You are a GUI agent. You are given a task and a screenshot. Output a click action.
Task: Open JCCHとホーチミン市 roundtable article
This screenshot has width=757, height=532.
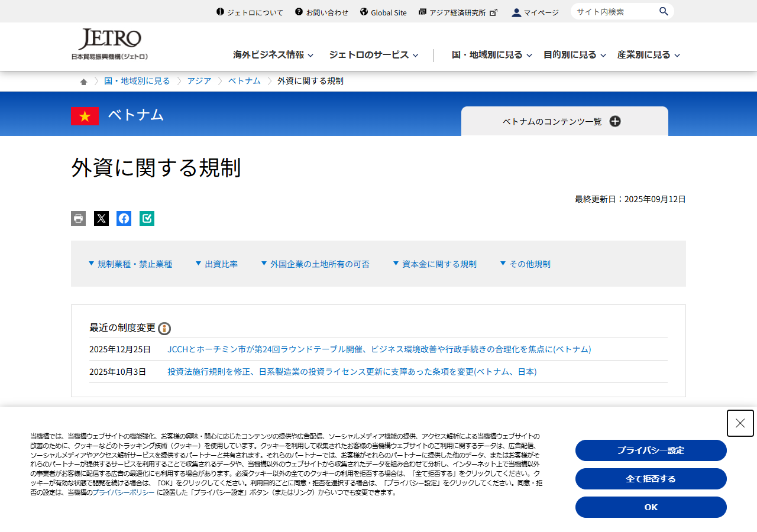point(379,349)
